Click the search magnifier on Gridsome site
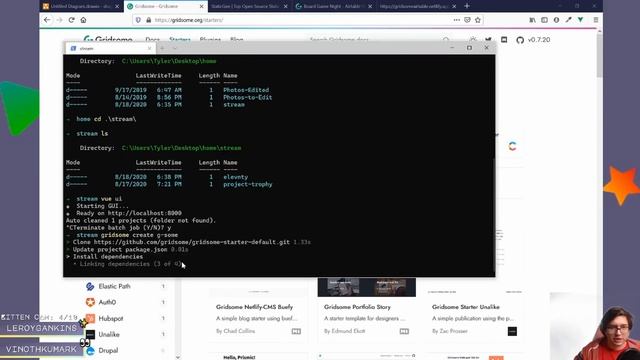 click(446, 40)
